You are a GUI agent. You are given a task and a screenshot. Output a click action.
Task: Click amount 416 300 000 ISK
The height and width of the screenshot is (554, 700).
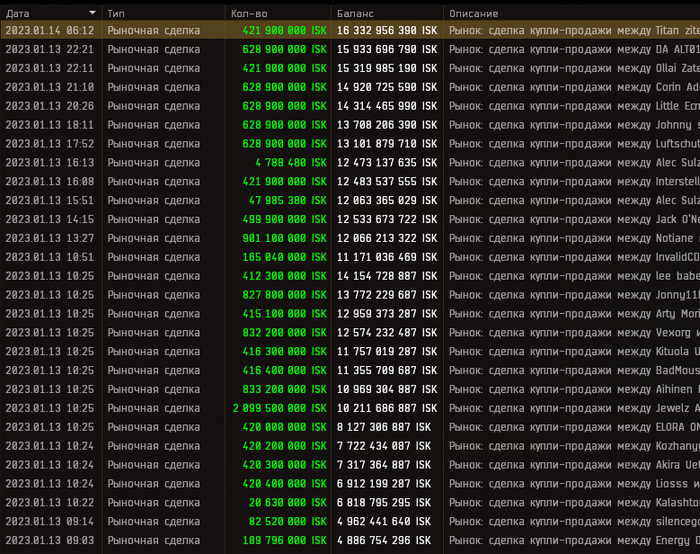(285, 352)
